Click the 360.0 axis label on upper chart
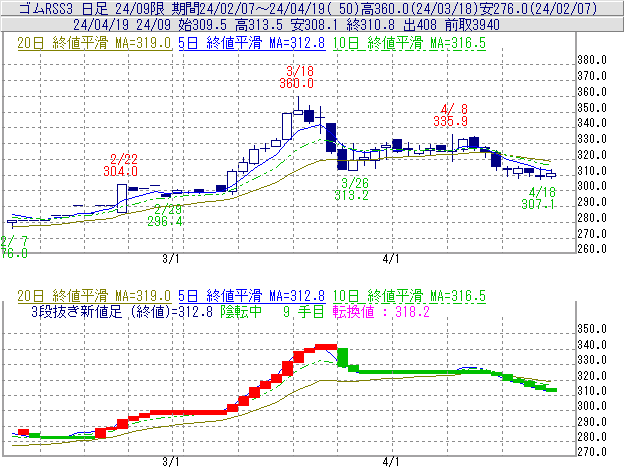Viewport: 624px width, 475px height. [x=592, y=91]
